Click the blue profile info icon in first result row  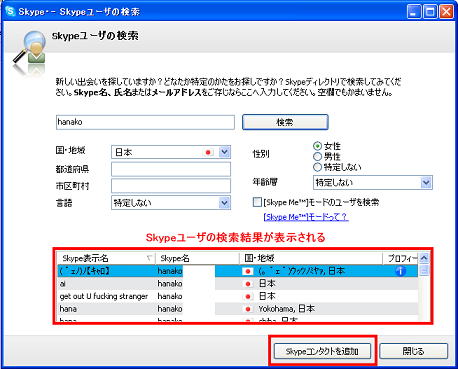click(x=400, y=271)
